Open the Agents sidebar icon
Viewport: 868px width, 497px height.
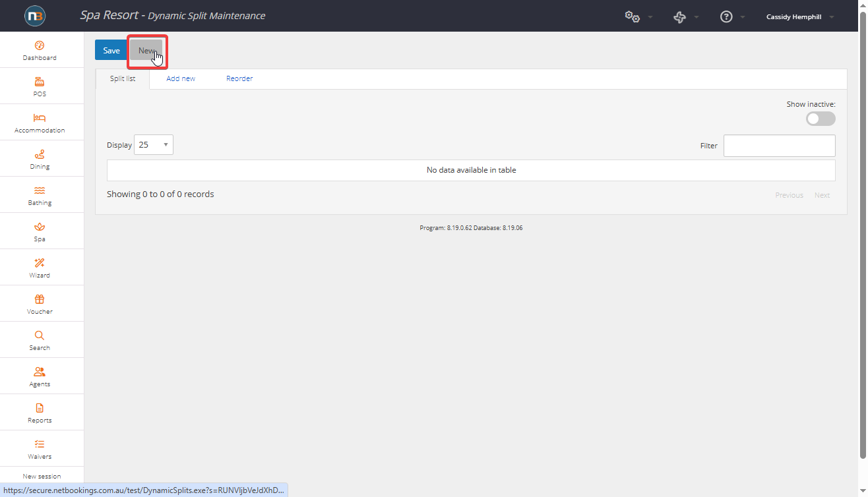tap(40, 372)
